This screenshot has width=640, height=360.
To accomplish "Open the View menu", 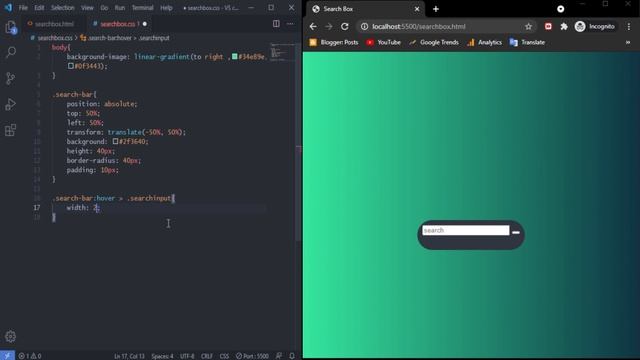I will click(x=87, y=8).
